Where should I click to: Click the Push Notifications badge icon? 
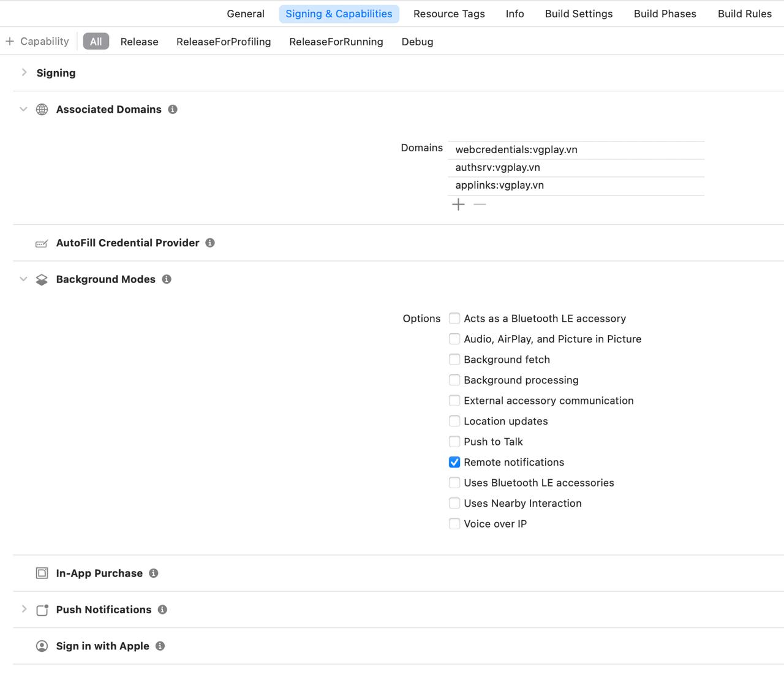pyautogui.click(x=42, y=610)
